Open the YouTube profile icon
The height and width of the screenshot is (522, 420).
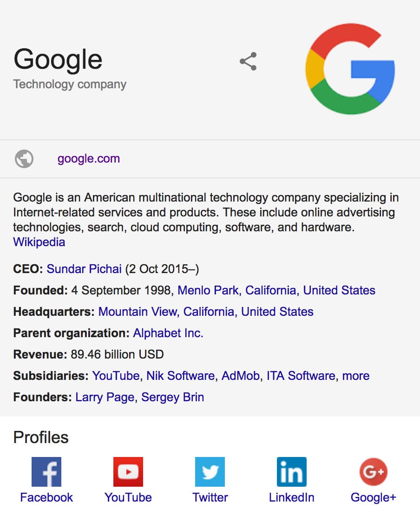click(128, 472)
